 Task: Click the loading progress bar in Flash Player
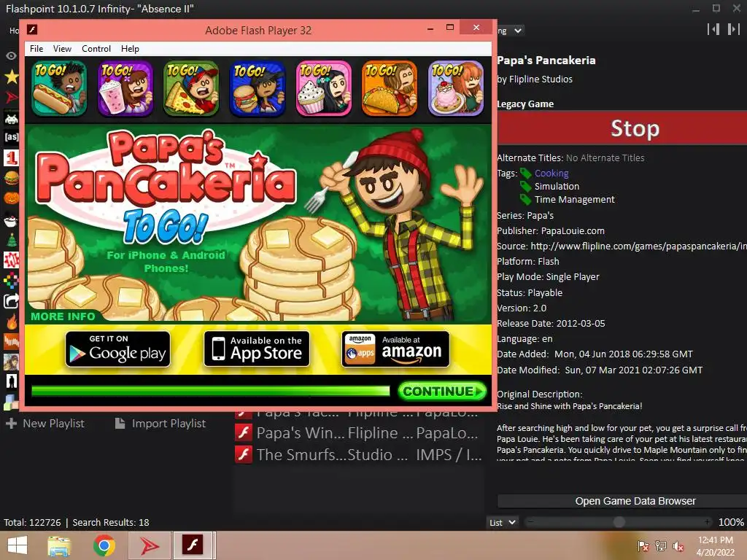click(211, 391)
